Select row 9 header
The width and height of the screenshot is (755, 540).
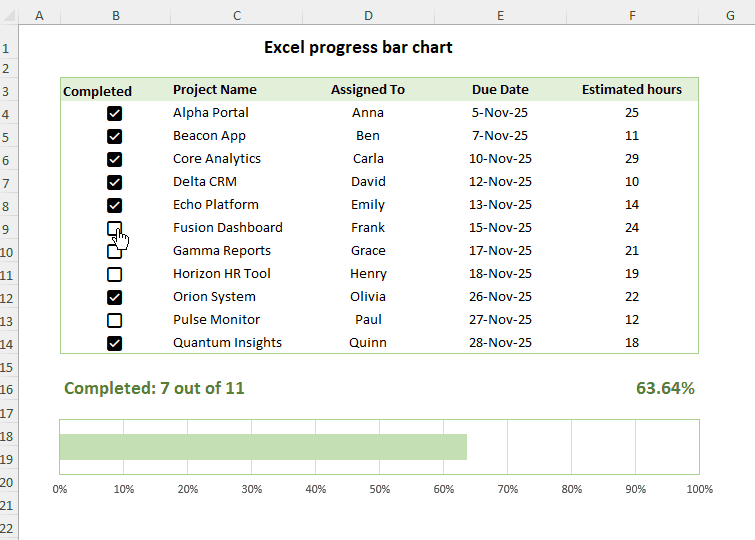(x=9, y=229)
